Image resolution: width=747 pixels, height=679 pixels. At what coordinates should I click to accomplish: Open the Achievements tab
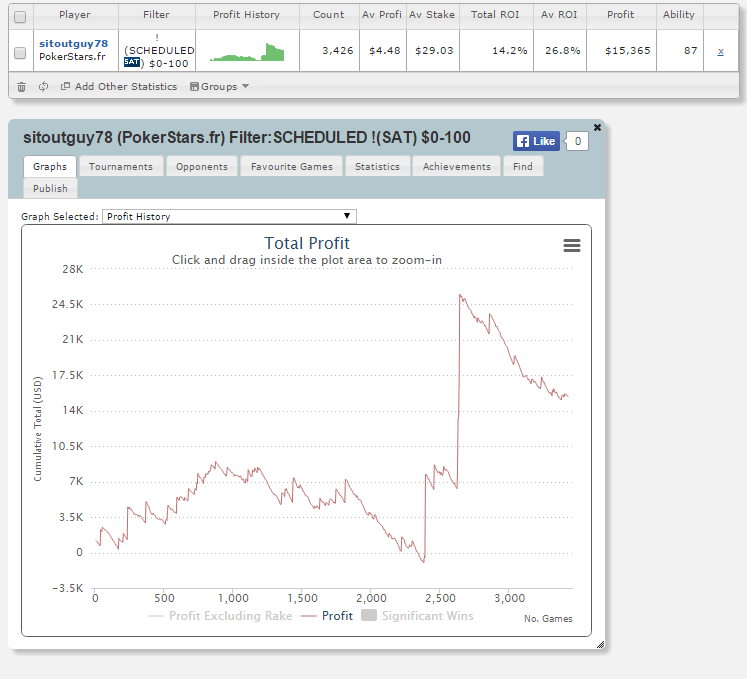(x=456, y=166)
